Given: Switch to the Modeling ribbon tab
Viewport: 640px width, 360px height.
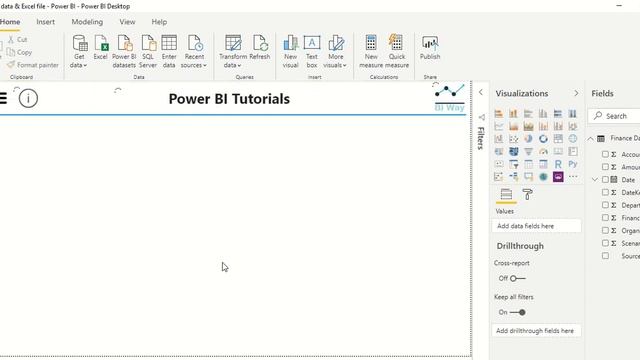Looking at the screenshot, I should [87, 22].
